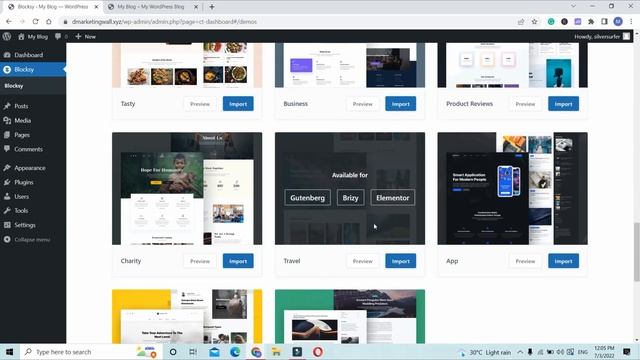This screenshot has width=640, height=360.
Task: Open My Blog site link in admin bar
Action: 33,36
